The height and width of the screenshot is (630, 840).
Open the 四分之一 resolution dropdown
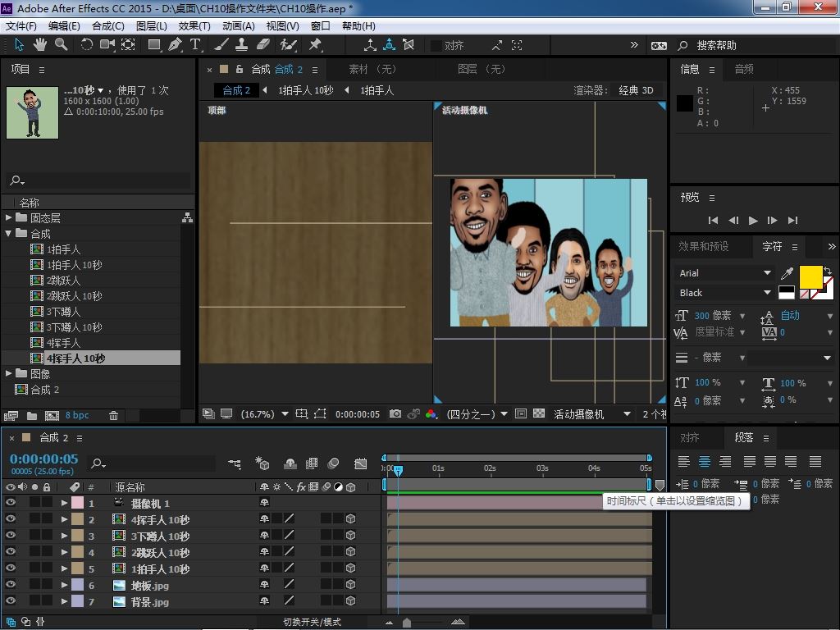477,414
